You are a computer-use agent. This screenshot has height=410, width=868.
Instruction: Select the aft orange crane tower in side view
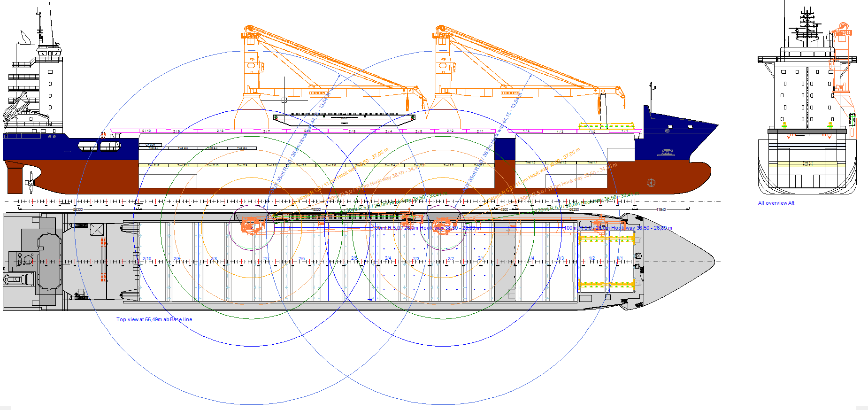pos(252,66)
